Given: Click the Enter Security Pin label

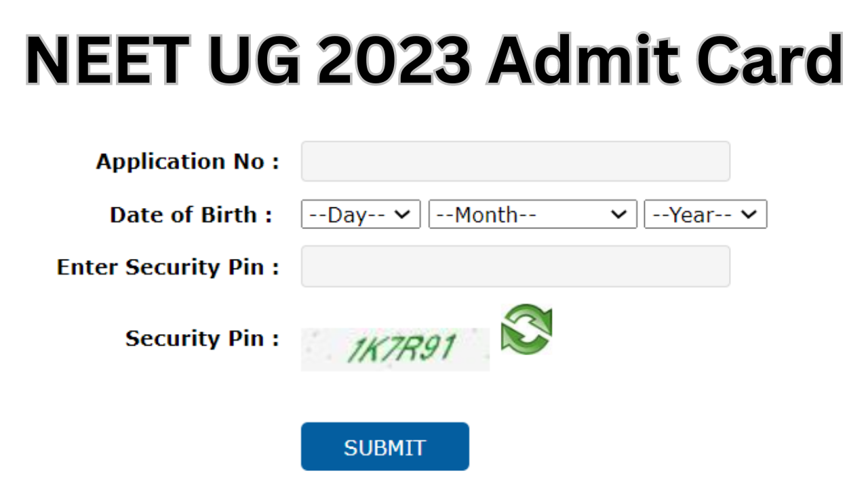Looking at the screenshot, I should (x=168, y=267).
